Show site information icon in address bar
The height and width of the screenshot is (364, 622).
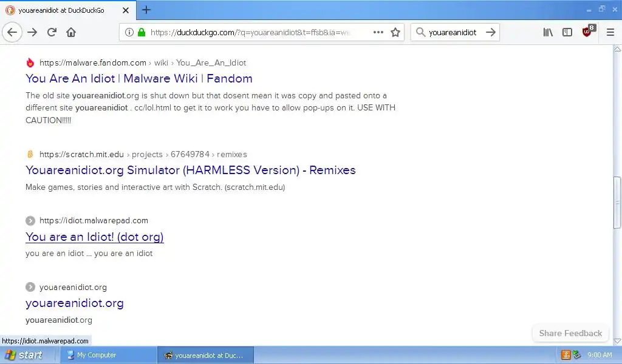129,32
